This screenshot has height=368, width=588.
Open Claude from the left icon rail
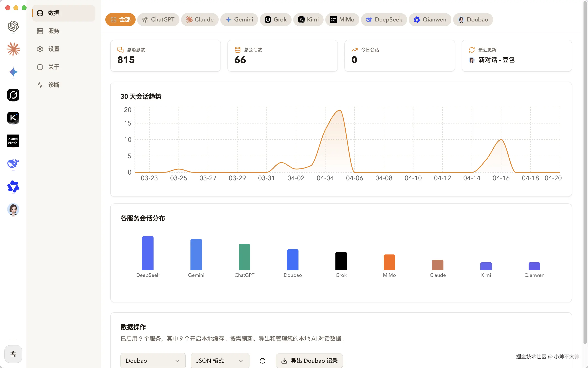pyautogui.click(x=13, y=49)
